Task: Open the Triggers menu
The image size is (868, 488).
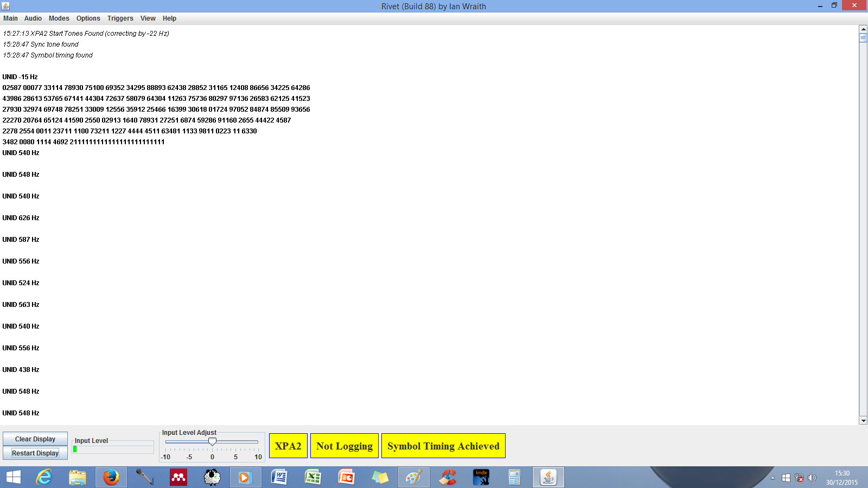Action: (x=120, y=18)
